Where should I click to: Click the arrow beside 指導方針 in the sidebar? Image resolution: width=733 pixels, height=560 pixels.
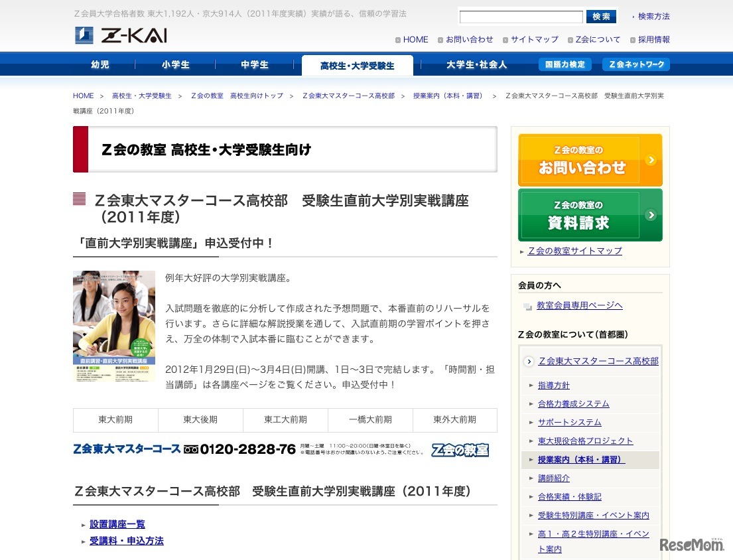[x=532, y=385]
